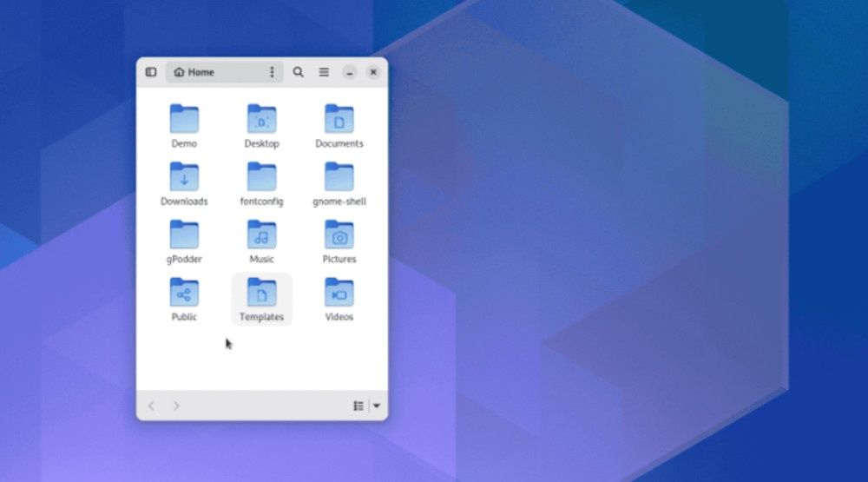Select the Public folder icon
Viewport: 868px width, 482px height.
click(x=184, y=292)
